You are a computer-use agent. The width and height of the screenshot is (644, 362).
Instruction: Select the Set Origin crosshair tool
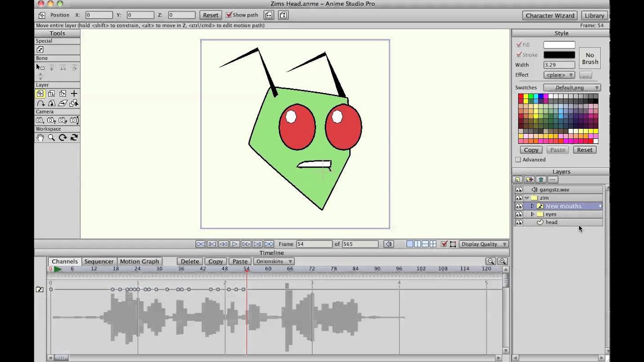(x=74, y=94)
